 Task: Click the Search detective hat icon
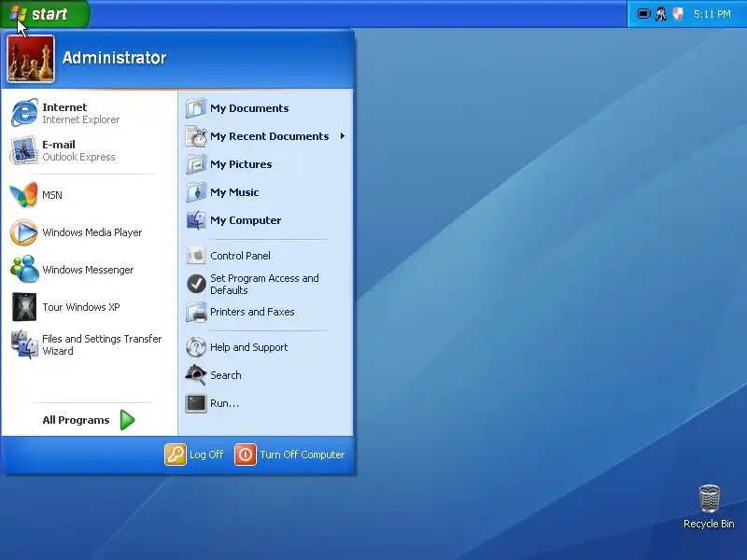196,375
